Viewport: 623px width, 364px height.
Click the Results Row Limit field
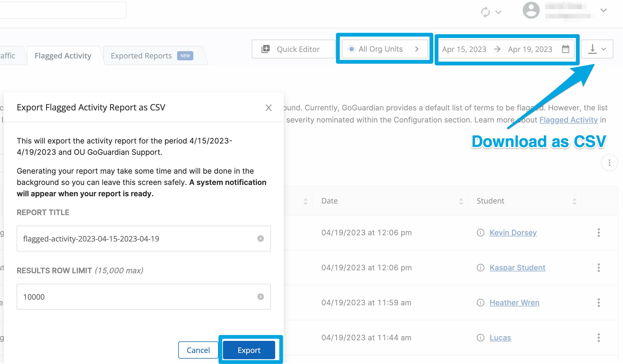pyautogui.click(x=144, y=297)
